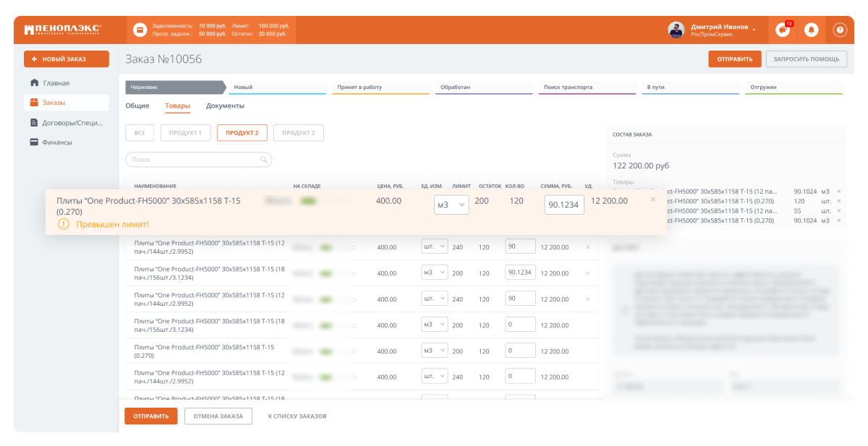Screen dimensions: 868x446
Task: Remove summary item (12 па… 90.1024 м3
Action: pyautogui.click(x=839, y=192)
